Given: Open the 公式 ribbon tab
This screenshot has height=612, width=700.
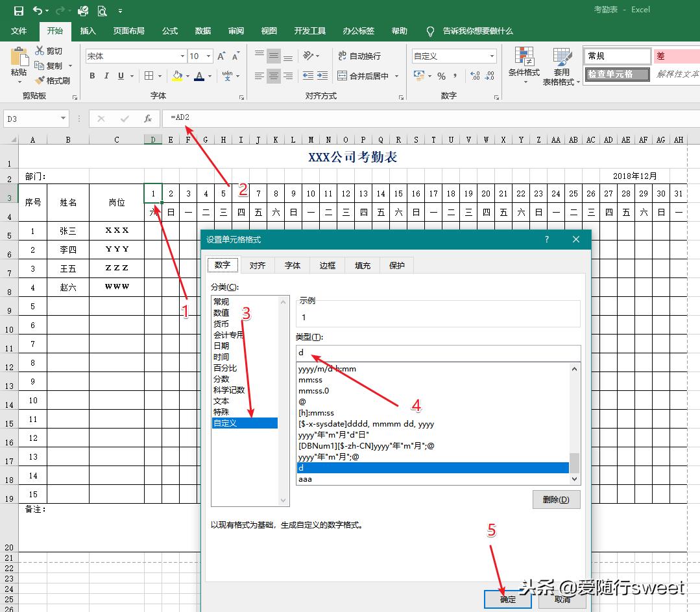Looking at the screenshot, I should [170, 31].
